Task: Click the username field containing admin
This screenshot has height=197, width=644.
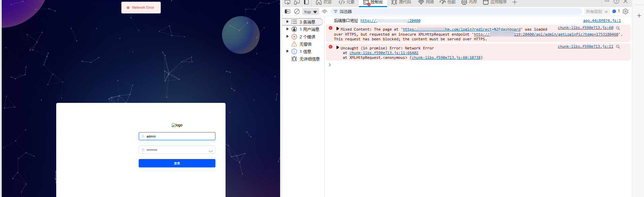Action: tap(177, 136)
